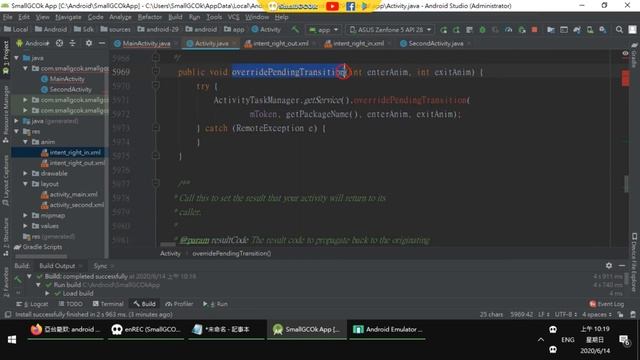This screenshot has width=640, height=360.
Task: Open the Profiler tool window
Action: click(x=179, y=304)
